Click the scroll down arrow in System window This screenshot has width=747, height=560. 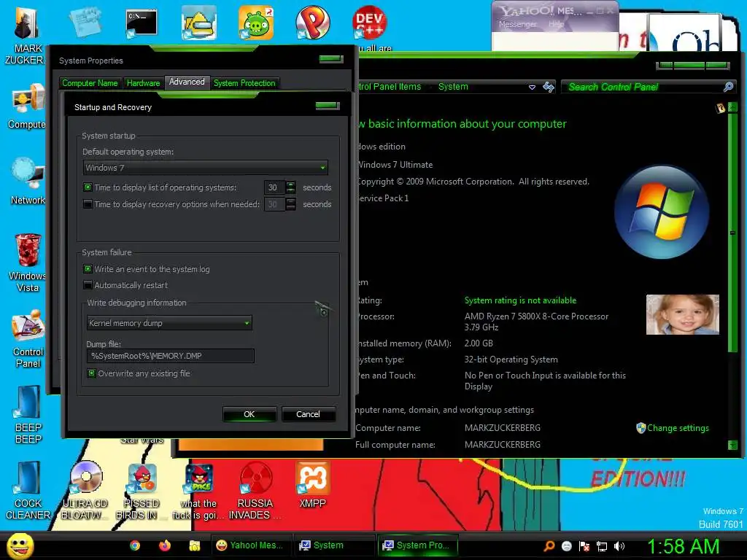click(x=732, y=446)
